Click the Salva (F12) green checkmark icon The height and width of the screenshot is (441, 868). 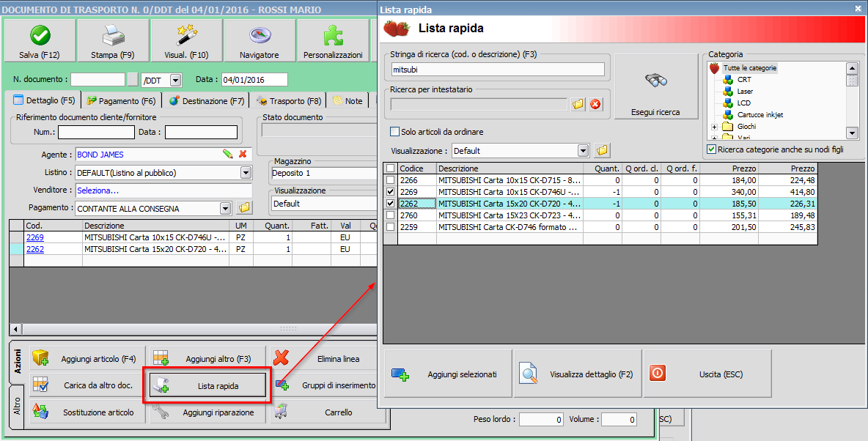point(40,36)
